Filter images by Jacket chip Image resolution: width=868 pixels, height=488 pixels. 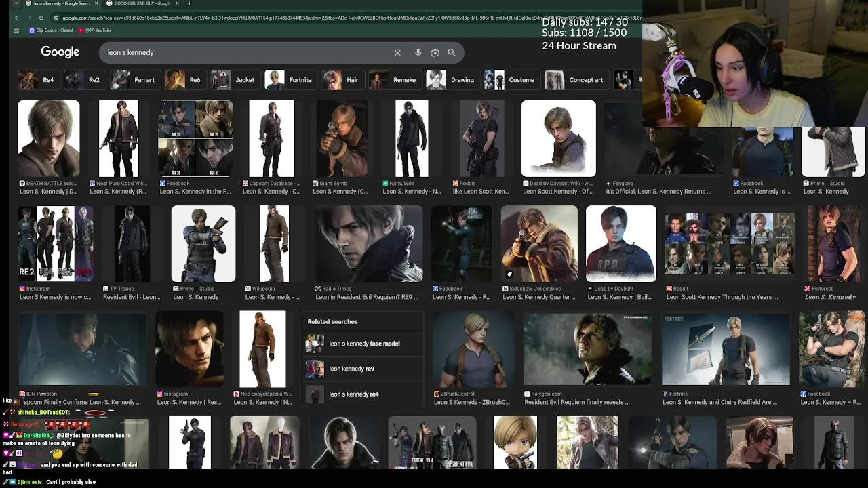click(235, 80)
